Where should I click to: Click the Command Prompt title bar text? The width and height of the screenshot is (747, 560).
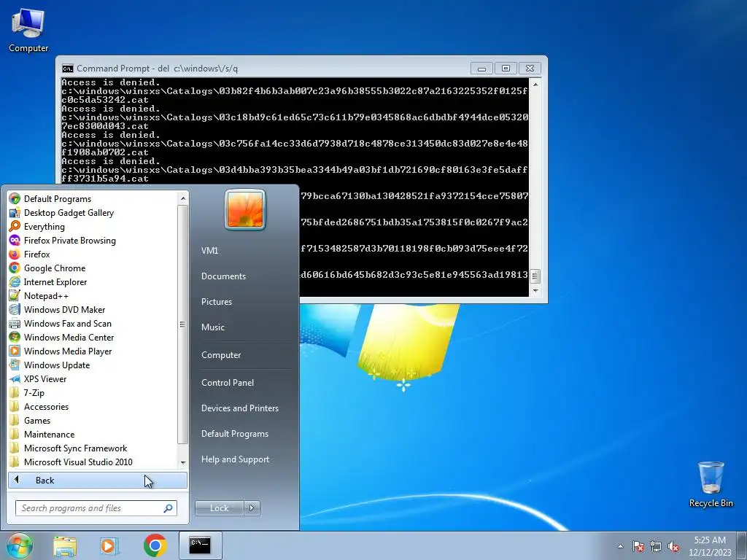[x=158, y=69]
